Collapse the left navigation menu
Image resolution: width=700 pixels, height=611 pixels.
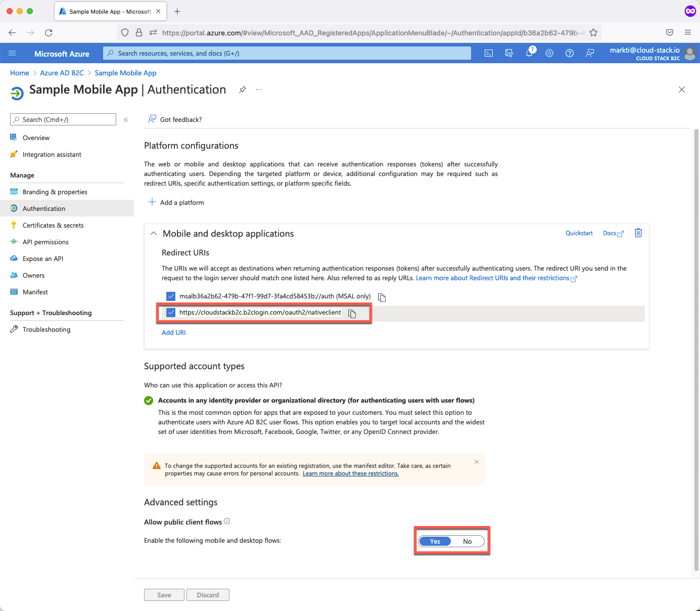point(126,120)
